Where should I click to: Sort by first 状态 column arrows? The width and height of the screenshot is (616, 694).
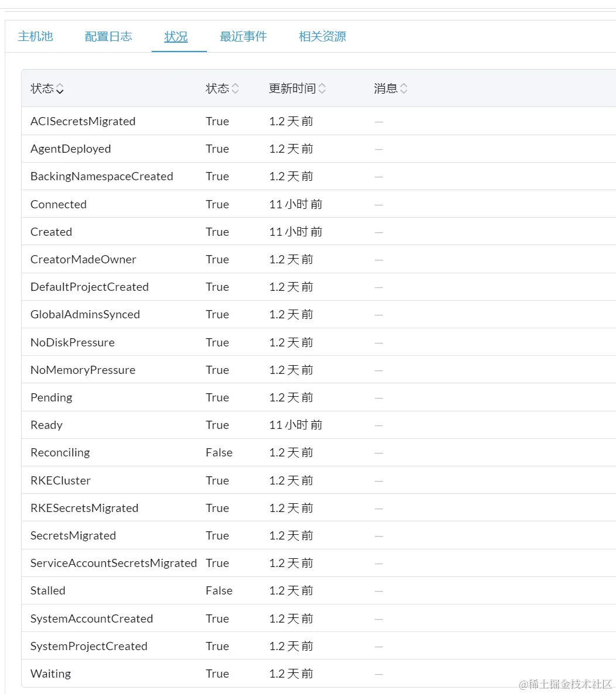(x=60, y=88)
